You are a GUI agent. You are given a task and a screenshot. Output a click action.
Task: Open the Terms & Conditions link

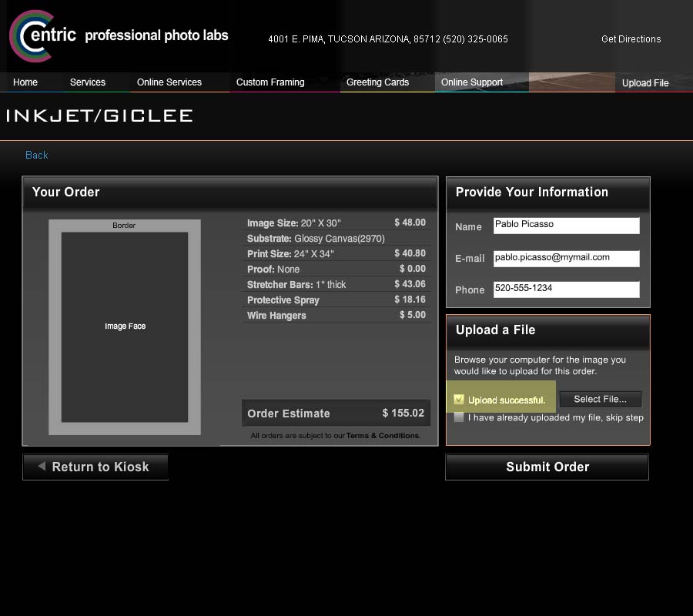click(383, 436)
